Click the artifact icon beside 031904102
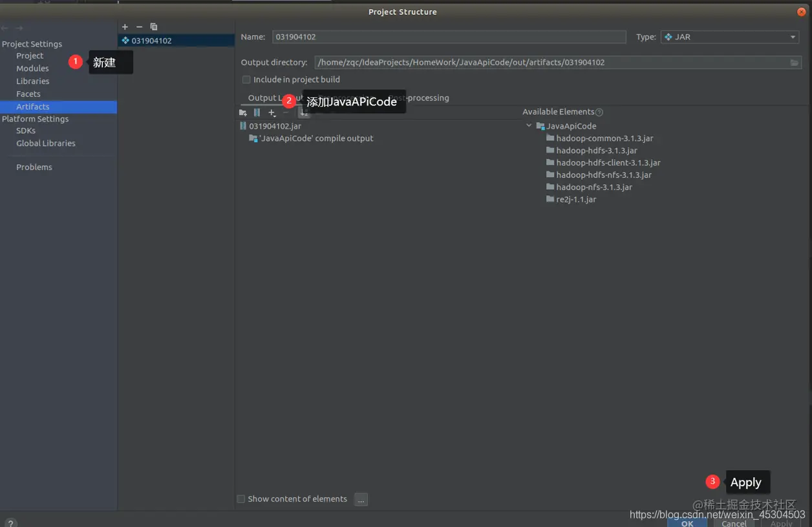The image size is (812, 527). click(125, 40)
